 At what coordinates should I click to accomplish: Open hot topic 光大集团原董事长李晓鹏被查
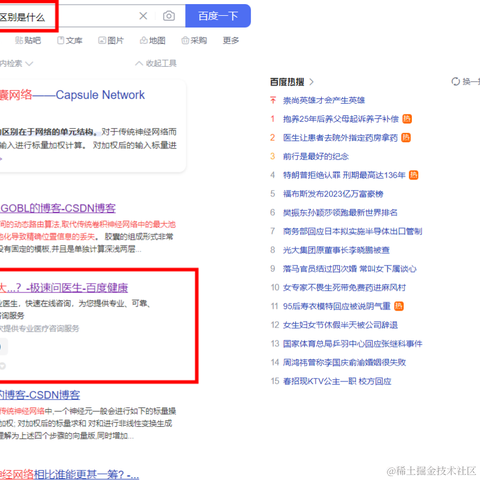click(336, 250)
